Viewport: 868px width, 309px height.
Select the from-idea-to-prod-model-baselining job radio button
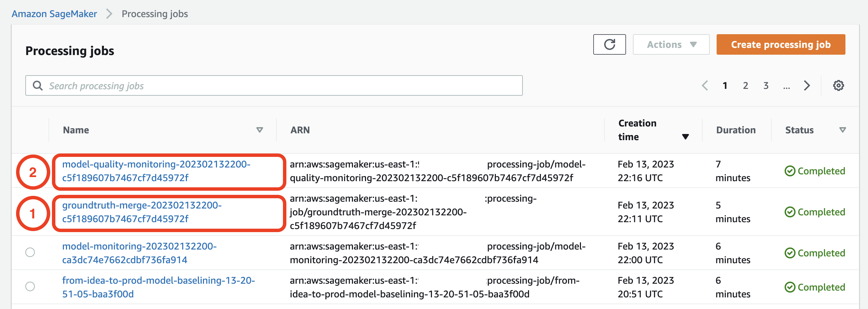pyautogui.click(x=30, y=286)
